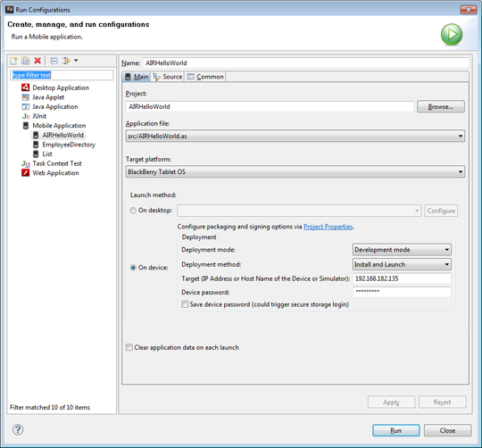The image size is (482, 448).
Task: Click the JUnit icon
Action: [26, 116]
